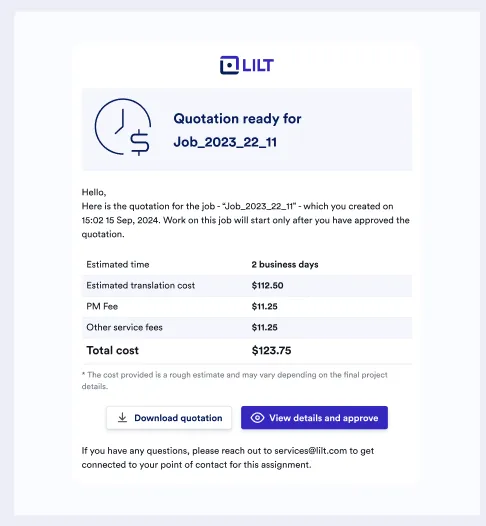Click the Other service fees label
The height and width of the screenshot is (526, 486).
124,327
